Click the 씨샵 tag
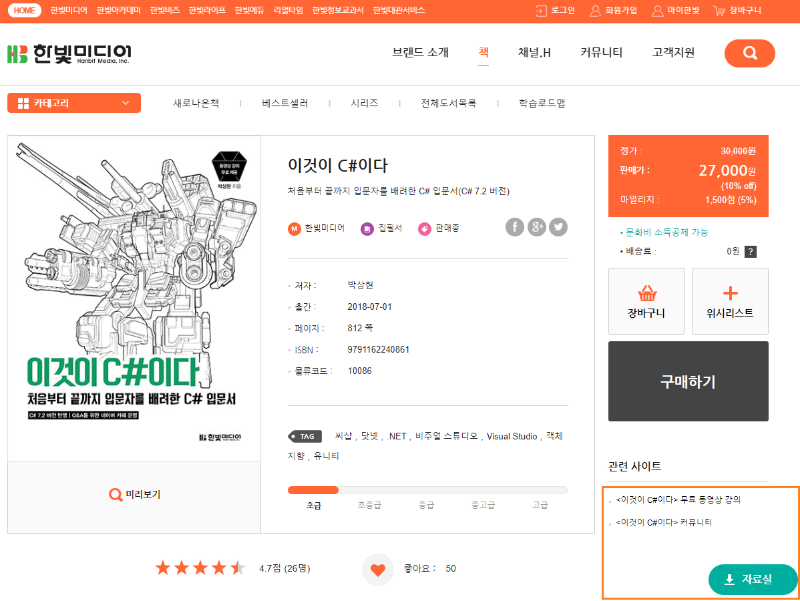 [x=343, y=436]
